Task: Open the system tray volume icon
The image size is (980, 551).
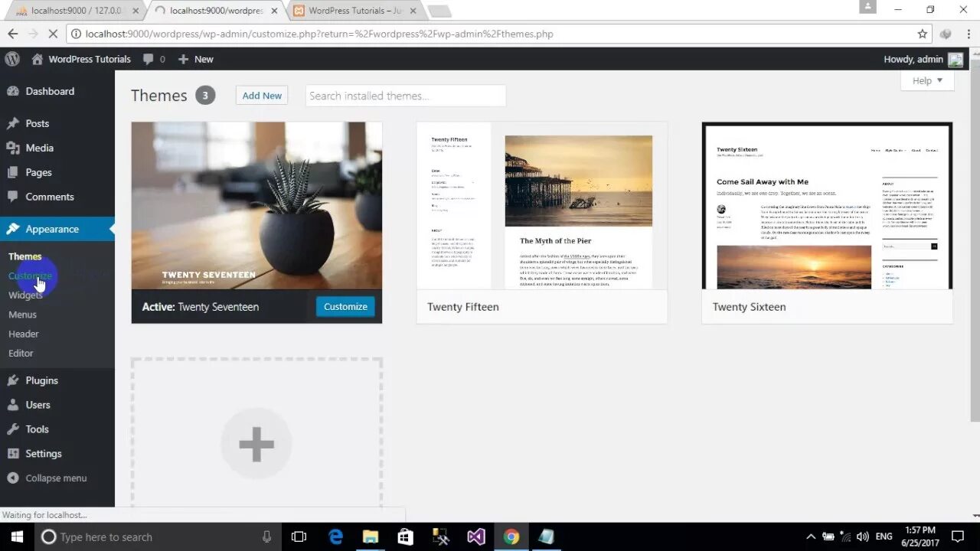Action: point(863,536)
